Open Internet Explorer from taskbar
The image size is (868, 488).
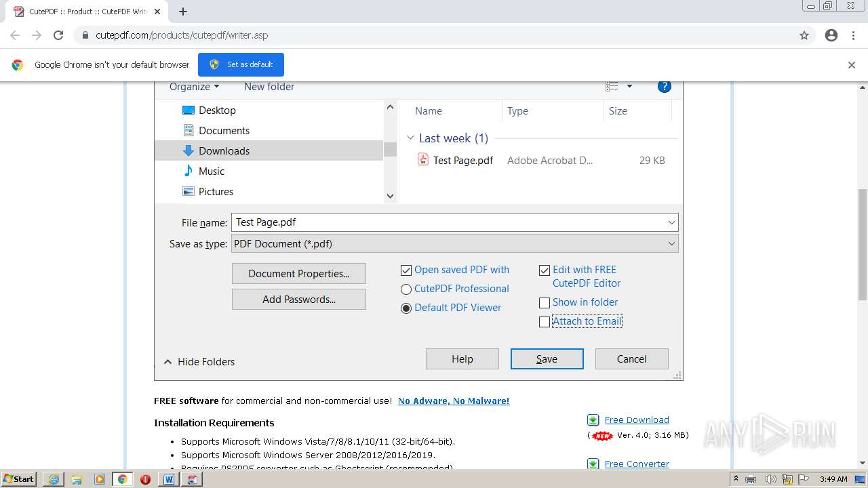54,479
